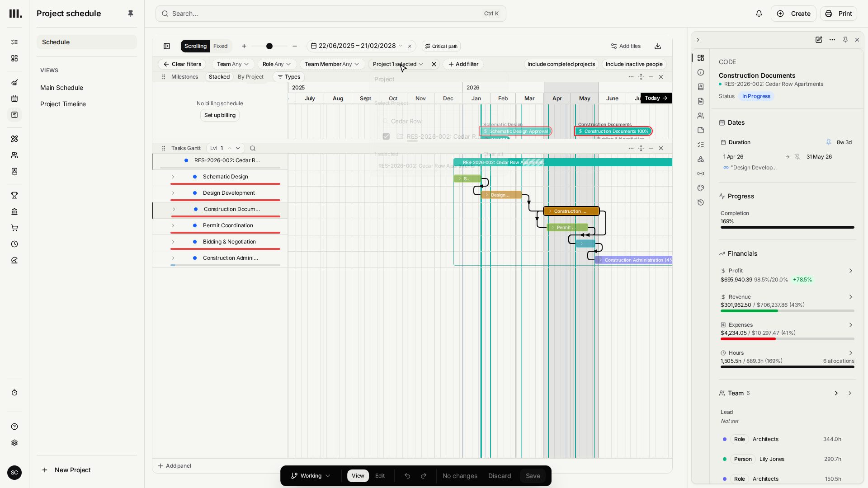The height and width of the screenshot is (488, 868).
Task: Open the Team Any dropdown
Action: click(x=233, y=64)
